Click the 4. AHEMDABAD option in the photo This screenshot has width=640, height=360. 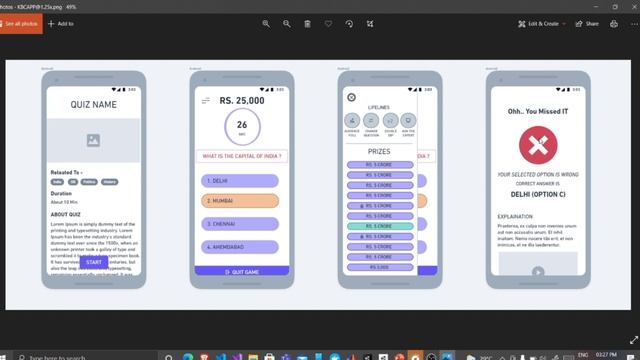tap(240, 247)
